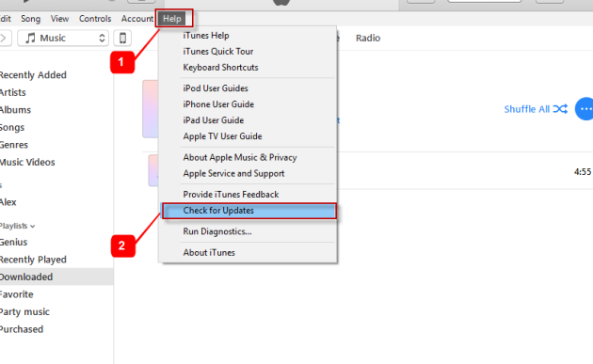Collapse the Playlists section chevron
Viewport: 593px width, 364px height.
(33, 226)
